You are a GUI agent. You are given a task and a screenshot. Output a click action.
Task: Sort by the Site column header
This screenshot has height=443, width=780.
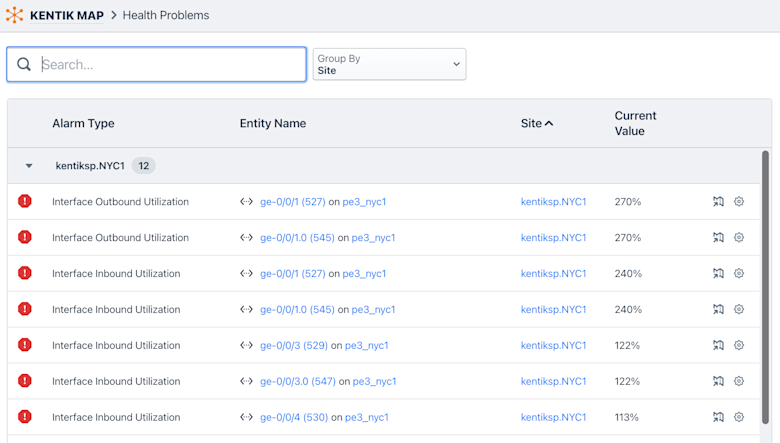click(x=537, y=123)
